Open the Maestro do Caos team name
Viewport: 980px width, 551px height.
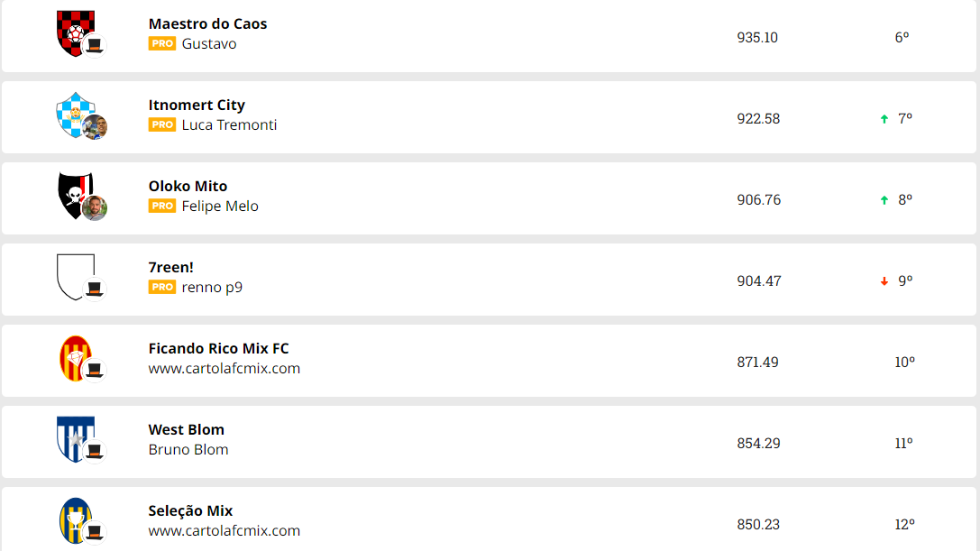coord(207,23)
